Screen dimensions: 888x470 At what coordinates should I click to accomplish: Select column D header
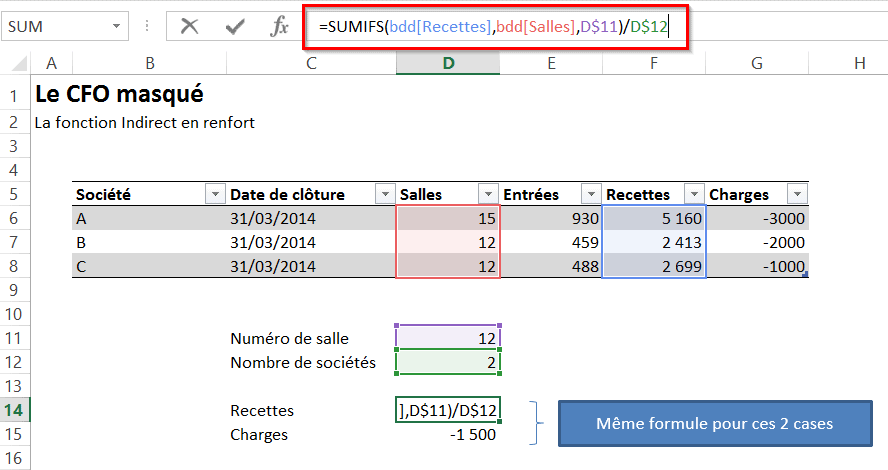(448, 64)
